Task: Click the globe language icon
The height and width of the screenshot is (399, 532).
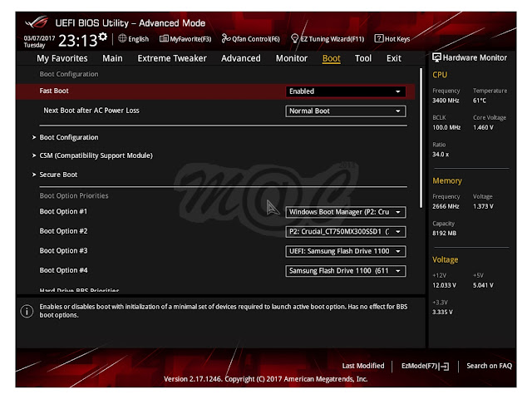Action: (x=122, y=39)
